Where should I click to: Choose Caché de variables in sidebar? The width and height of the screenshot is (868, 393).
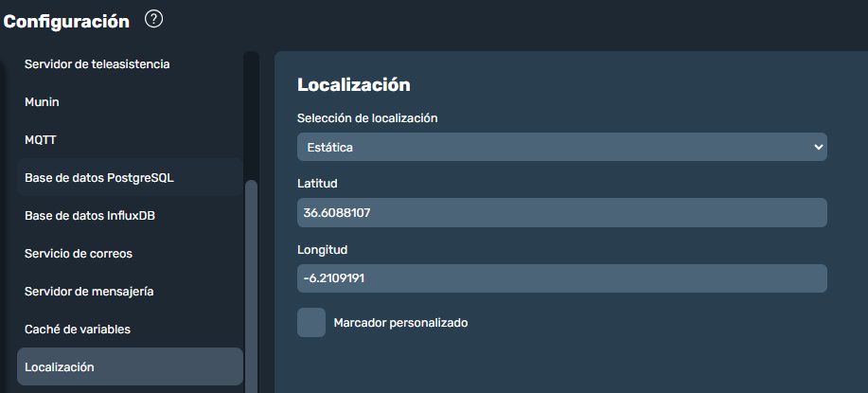tap(130, 330)
